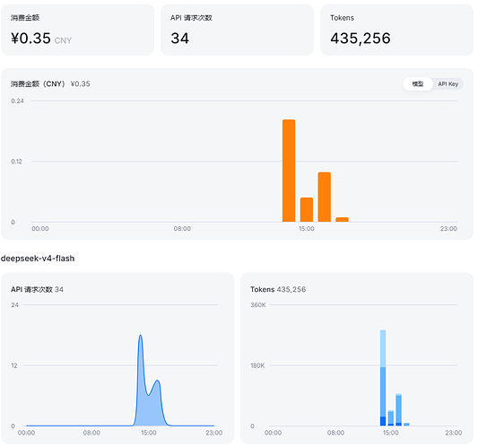The width and height of the screenshot is (504, 448).
Task: Click the 15:00 label on the spending chart axis
Action: pyautogui.click(x=307, y=229)
